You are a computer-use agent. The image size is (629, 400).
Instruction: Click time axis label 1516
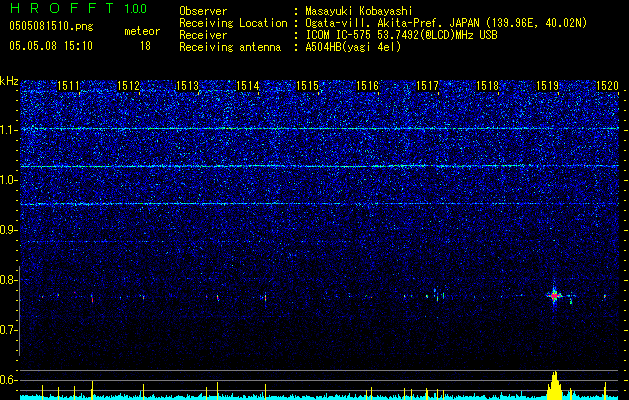368,86
